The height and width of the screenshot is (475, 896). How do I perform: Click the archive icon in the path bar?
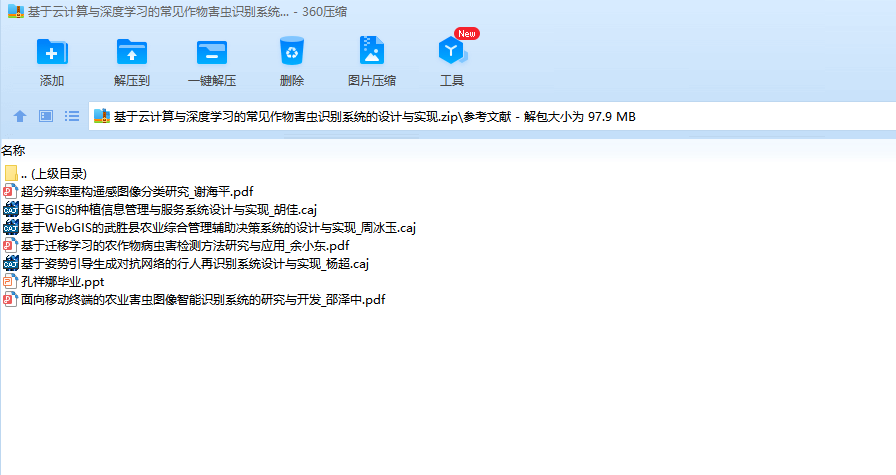click(102, 116)
